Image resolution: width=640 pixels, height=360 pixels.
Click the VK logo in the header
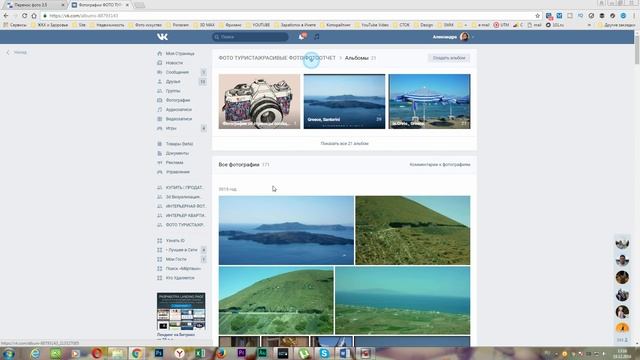click(x=162, y=37)
